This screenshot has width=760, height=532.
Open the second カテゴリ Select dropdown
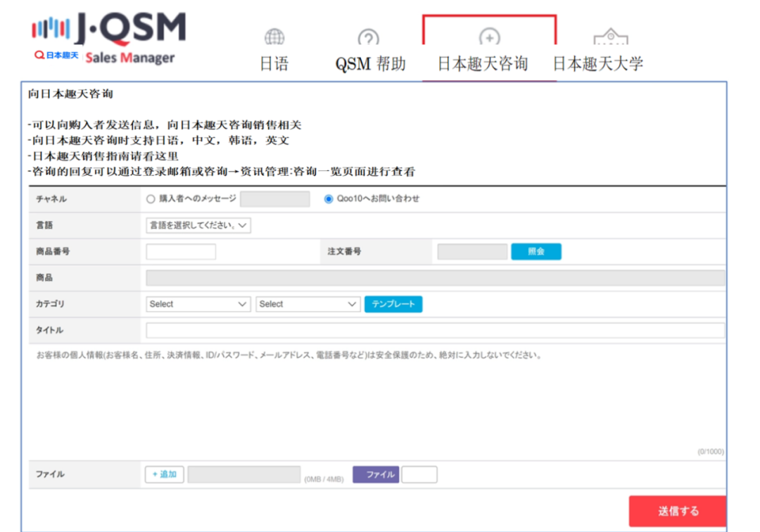(x=308, y=304)
